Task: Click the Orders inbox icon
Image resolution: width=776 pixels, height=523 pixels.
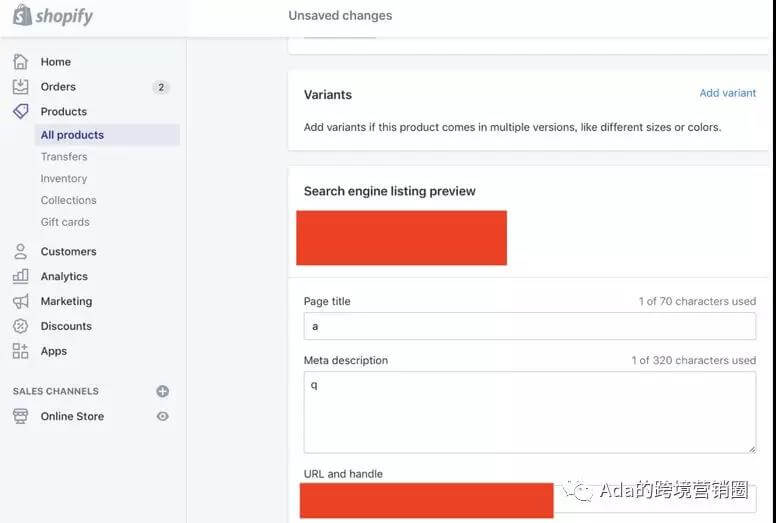Action: [20, 87]
